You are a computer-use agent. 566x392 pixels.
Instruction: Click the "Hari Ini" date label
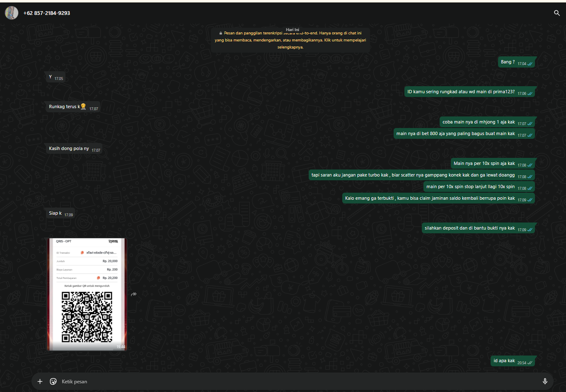pyautogui.click(x=293, y=30)
